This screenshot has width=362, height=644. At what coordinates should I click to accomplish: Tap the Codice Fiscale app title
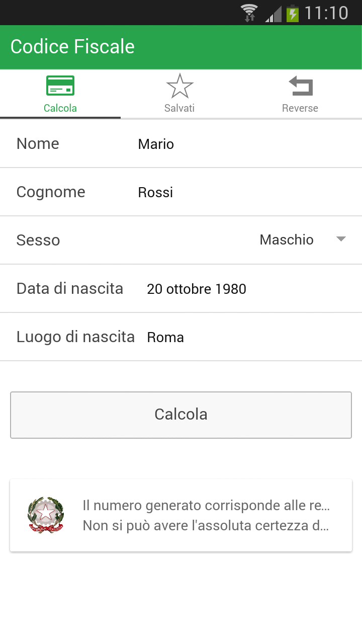72,47
